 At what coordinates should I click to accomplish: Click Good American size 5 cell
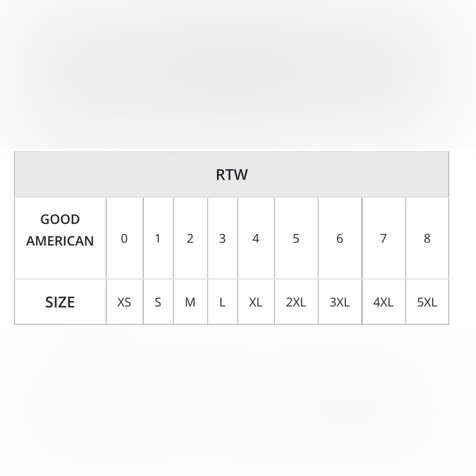296,238
